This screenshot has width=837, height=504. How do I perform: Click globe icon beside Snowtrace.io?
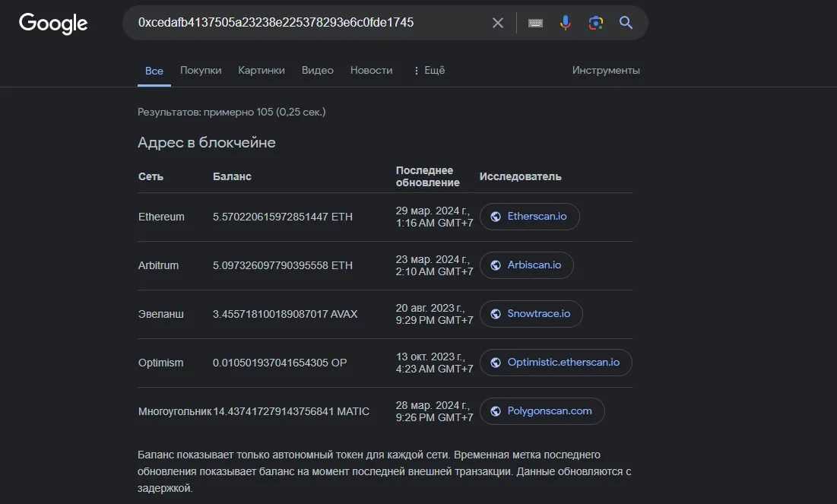coord(496,314)
